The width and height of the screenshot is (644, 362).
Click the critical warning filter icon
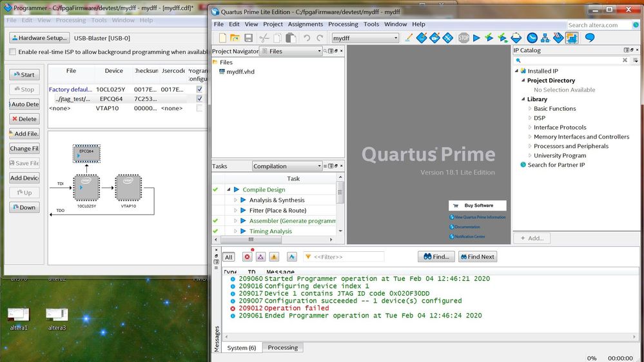(x=260, y=257)
